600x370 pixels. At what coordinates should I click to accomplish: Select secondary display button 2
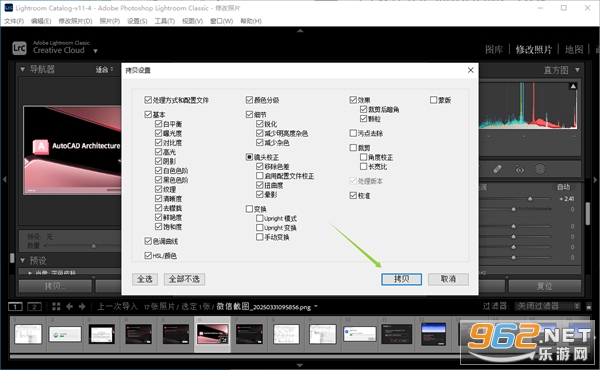[34, 306]
